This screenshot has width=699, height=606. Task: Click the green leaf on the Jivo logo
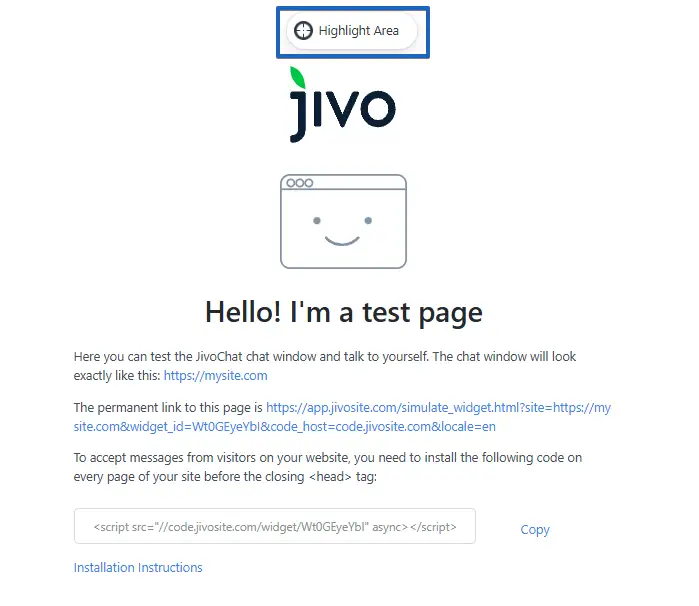[x=297, y=78]
